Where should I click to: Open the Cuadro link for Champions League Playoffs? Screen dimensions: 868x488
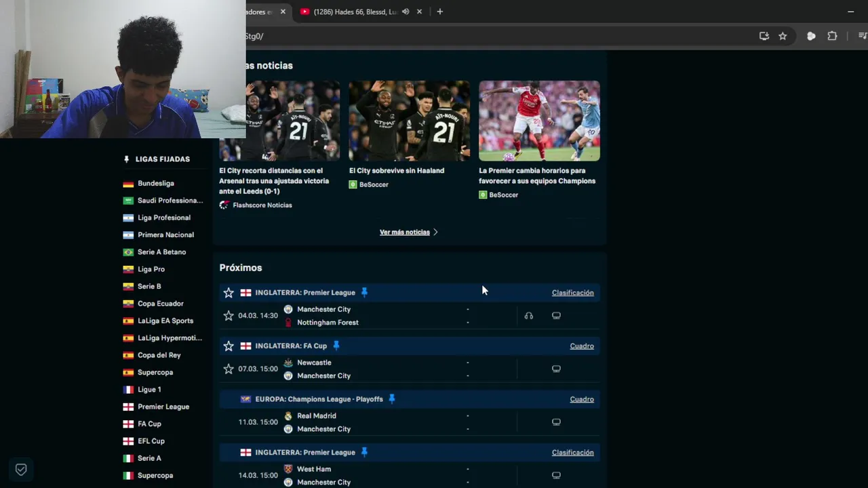point(582,399)
